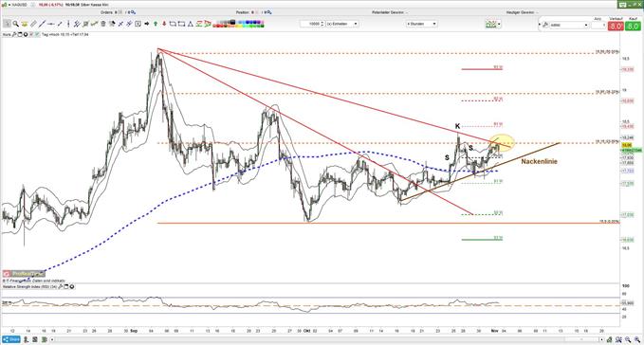Viewport: 644px width, 345px height.
Task: Select the black right arrow tool
Action: (x=147, y=24)
